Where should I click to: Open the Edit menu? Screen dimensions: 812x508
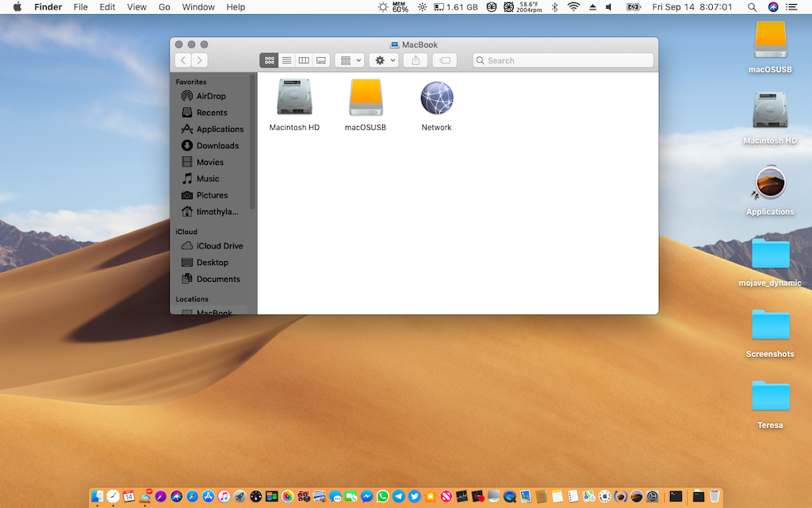[x=107, y=6]
